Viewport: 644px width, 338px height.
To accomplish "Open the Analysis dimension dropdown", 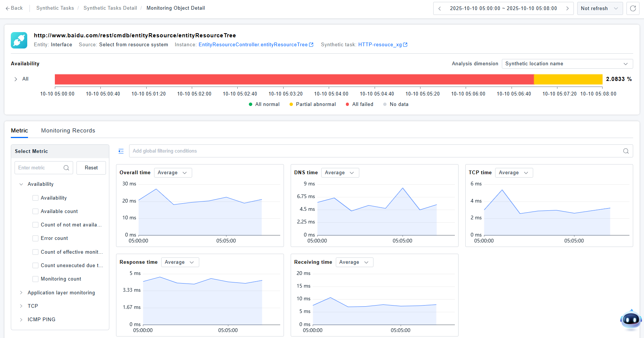I will pos(567,64).
